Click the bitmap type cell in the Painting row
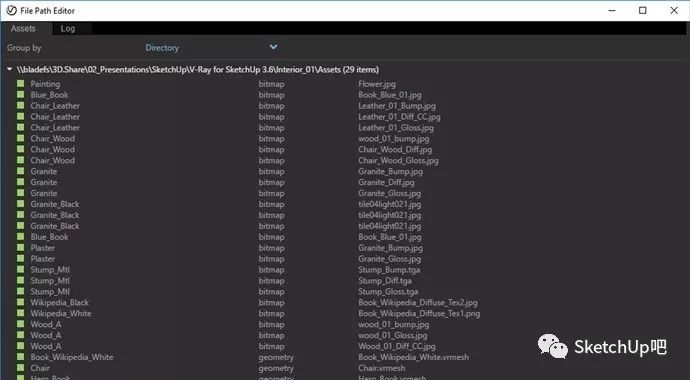Screen dimensions: 690x380 tap(271, 84)
